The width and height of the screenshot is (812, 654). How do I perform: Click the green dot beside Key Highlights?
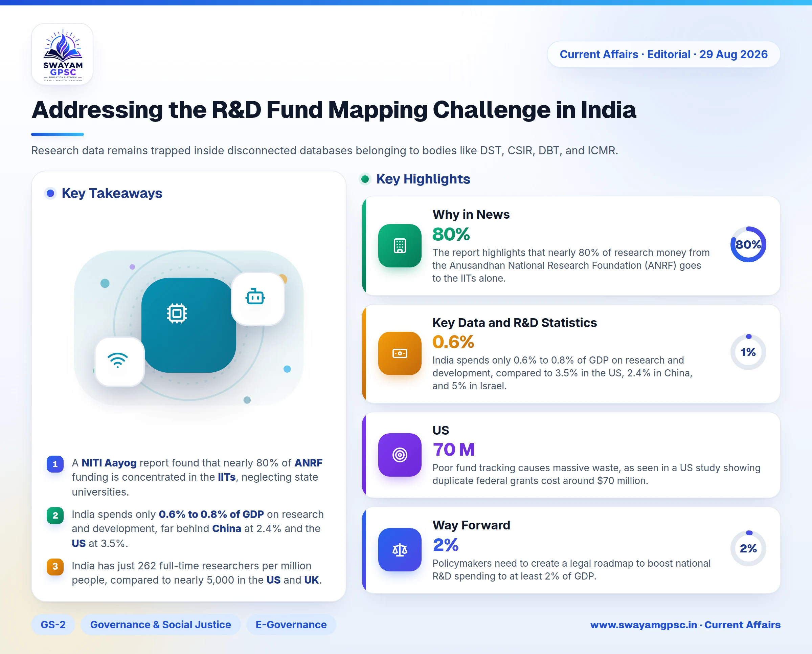(365, 179)
